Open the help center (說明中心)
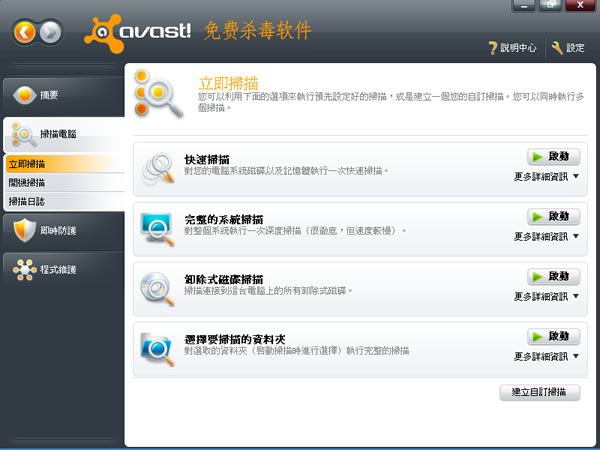 click(512, 48)
